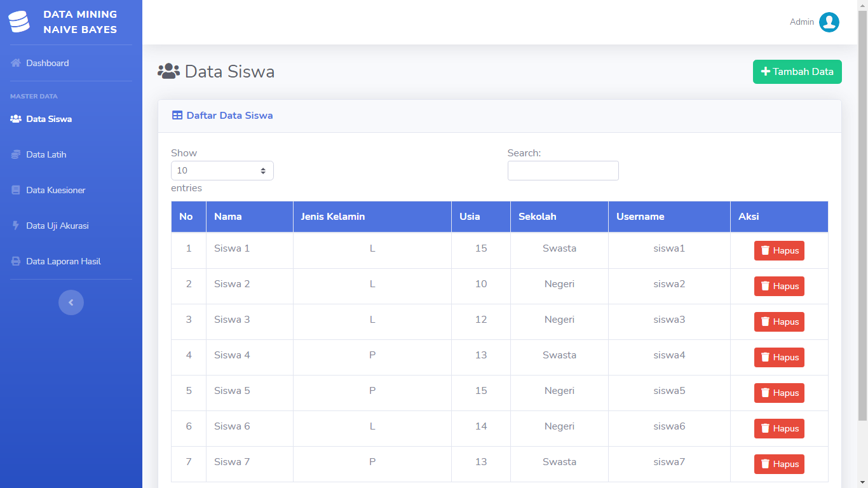Click the Data Siswa people icon in sidebar
Screen dimensions: 868x488
point(16,119)
